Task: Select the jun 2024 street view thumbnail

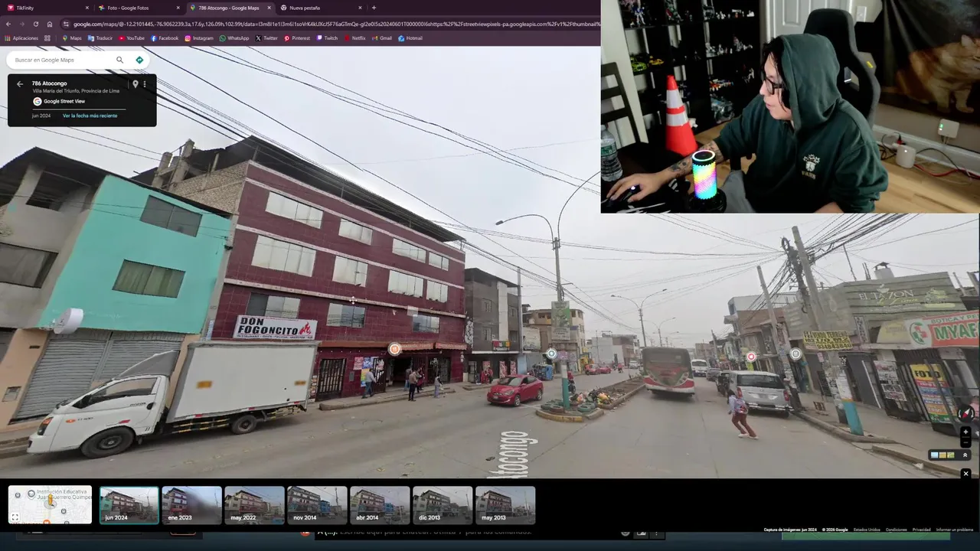Action: click(x=129, y=505)
